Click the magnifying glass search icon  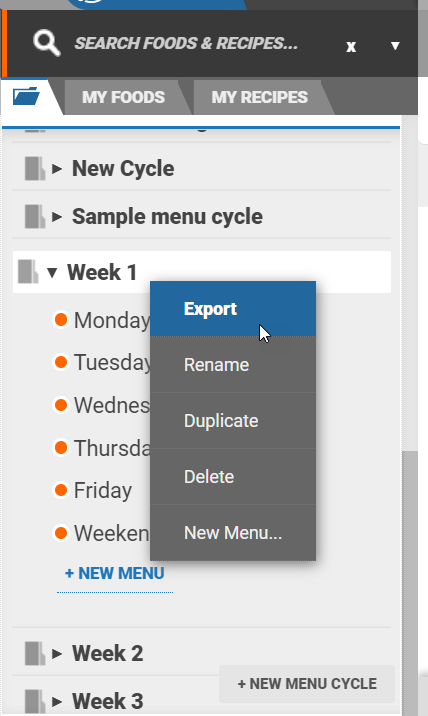47,43
